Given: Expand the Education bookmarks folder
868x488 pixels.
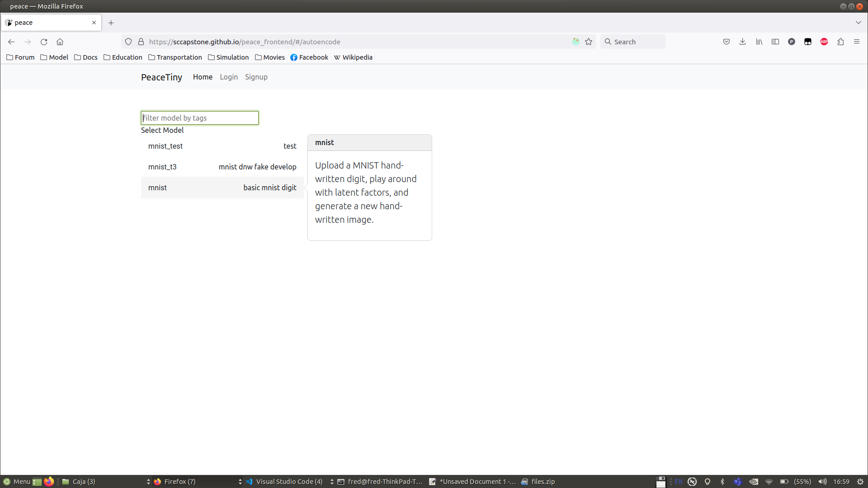Looking at the screenshot, I should (123, 57).
